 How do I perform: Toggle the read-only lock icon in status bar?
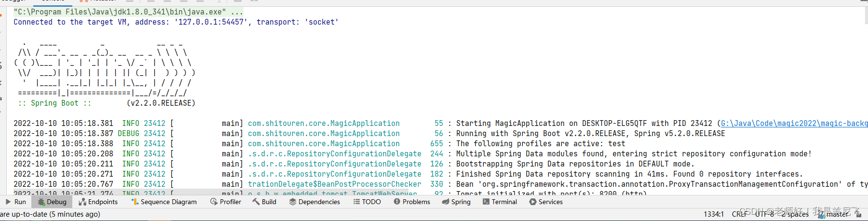click(x=858, y=214)
